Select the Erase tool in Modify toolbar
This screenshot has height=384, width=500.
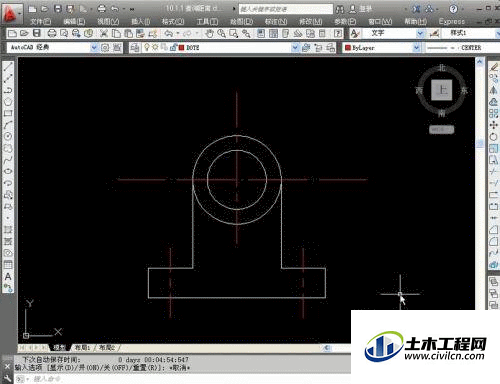(x=494, y=67)
